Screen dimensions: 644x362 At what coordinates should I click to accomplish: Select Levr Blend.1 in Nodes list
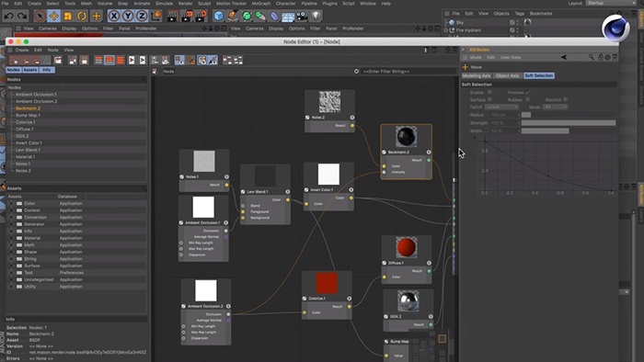[28, 150]
